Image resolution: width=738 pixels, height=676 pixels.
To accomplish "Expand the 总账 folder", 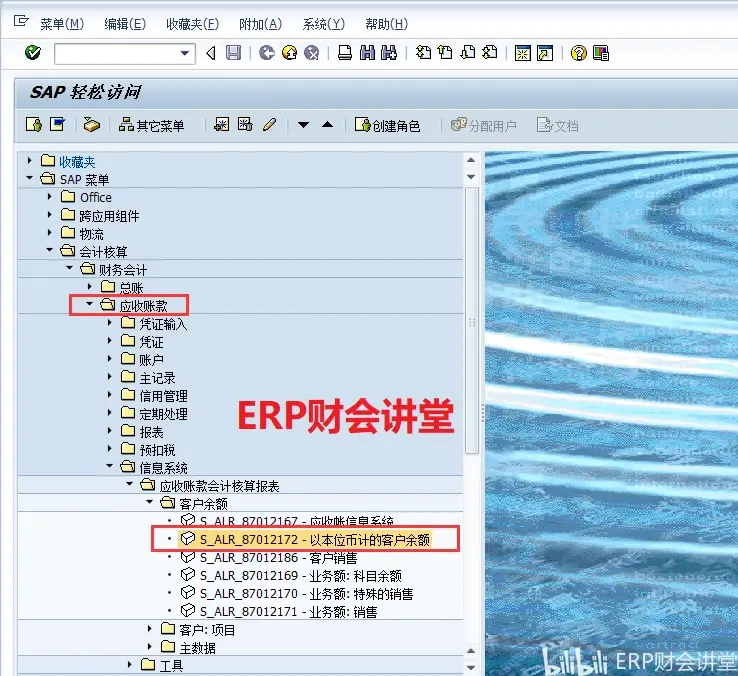I will coord(89,286).
